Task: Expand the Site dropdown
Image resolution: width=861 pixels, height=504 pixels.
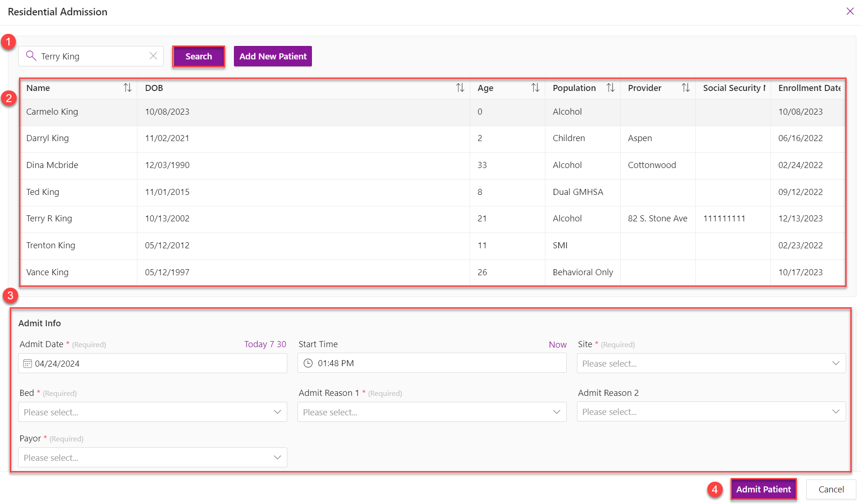Action: [x=711, y=363]
